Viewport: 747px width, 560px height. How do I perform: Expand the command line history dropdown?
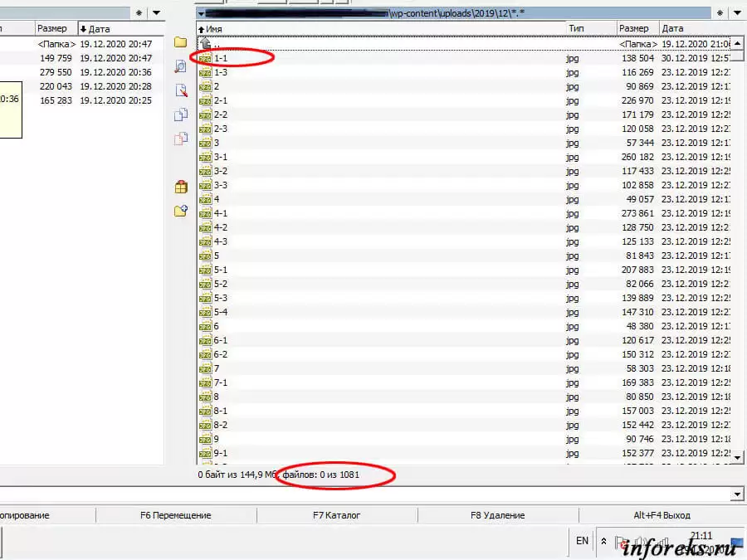click(737, 494)
